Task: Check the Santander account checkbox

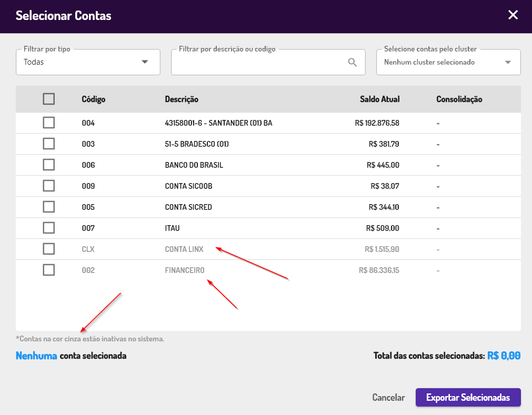Action: coord(49,123)
